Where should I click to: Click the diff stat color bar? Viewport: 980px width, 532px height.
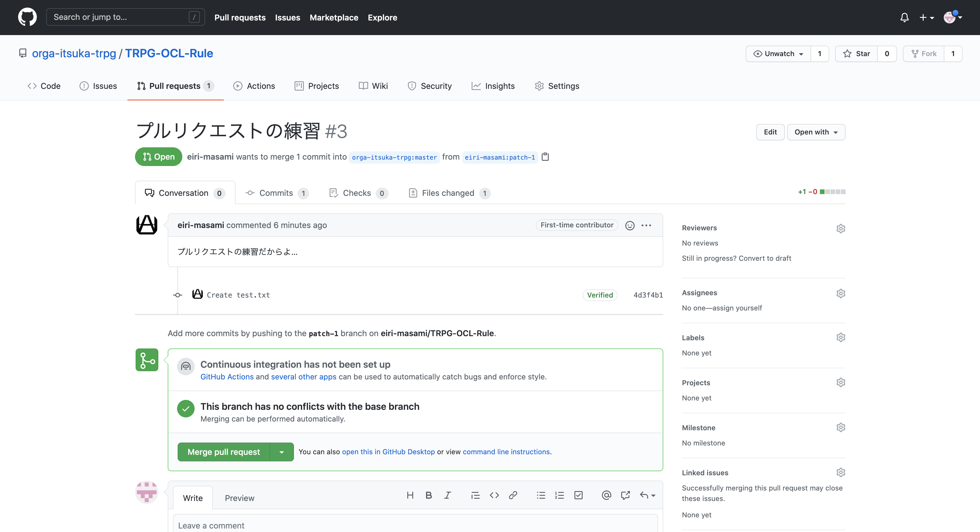[x=832, y=192]
